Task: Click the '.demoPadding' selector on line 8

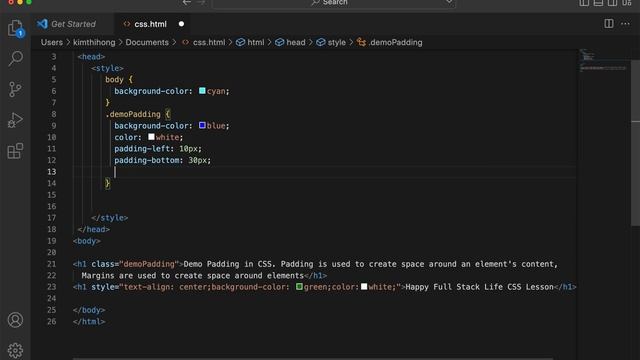Action: coord(133,114)
